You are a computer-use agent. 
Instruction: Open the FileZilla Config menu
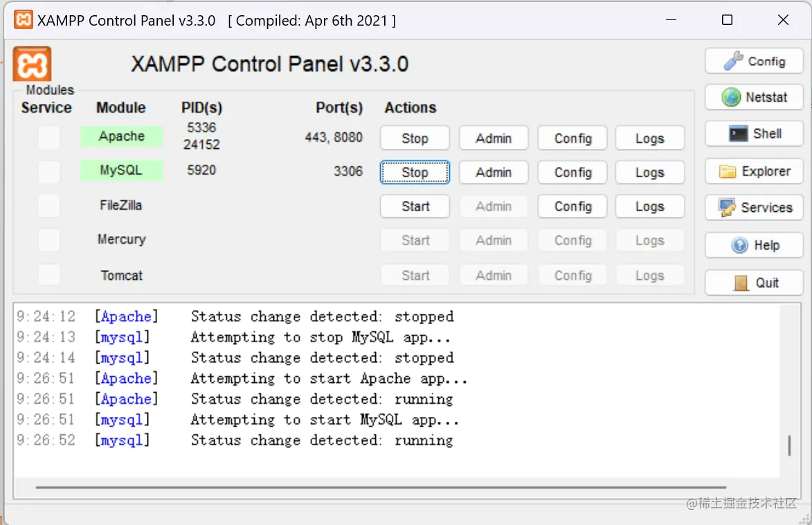click(572, 206)
